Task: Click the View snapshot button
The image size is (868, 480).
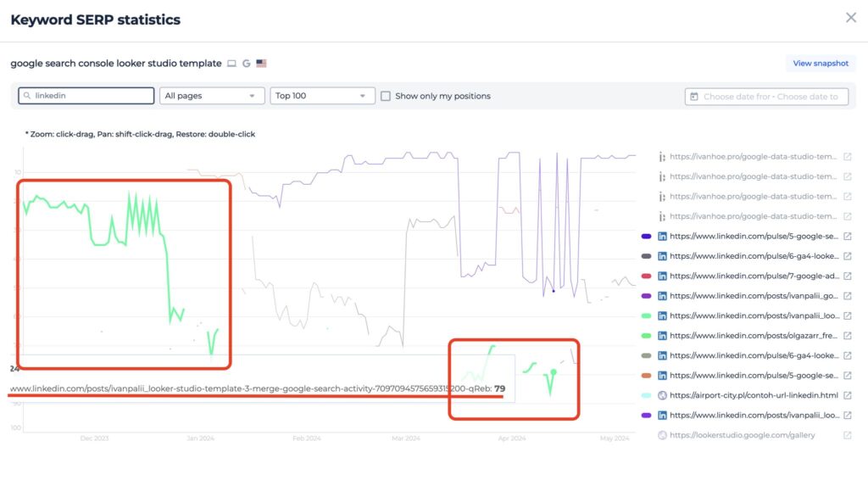Action: coord(821,63)
